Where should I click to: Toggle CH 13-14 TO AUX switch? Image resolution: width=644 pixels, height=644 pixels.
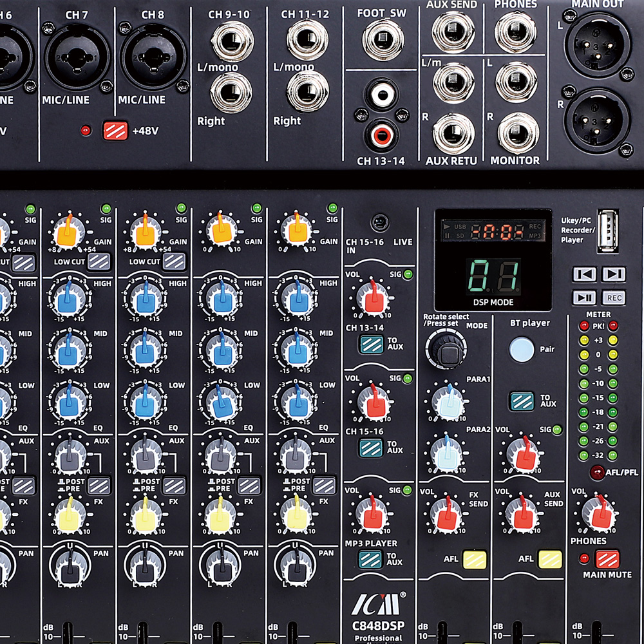(x=372, y=344)
